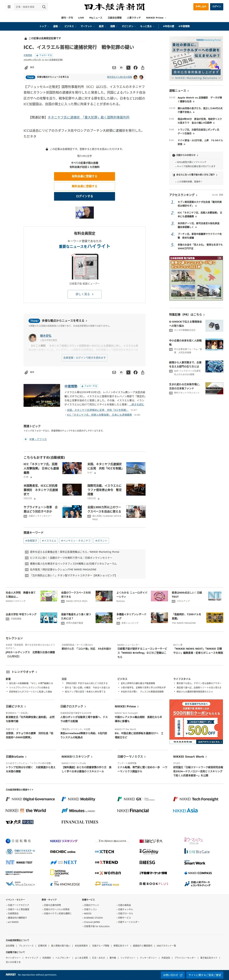Expand the トップ nav dropdown

44,26
